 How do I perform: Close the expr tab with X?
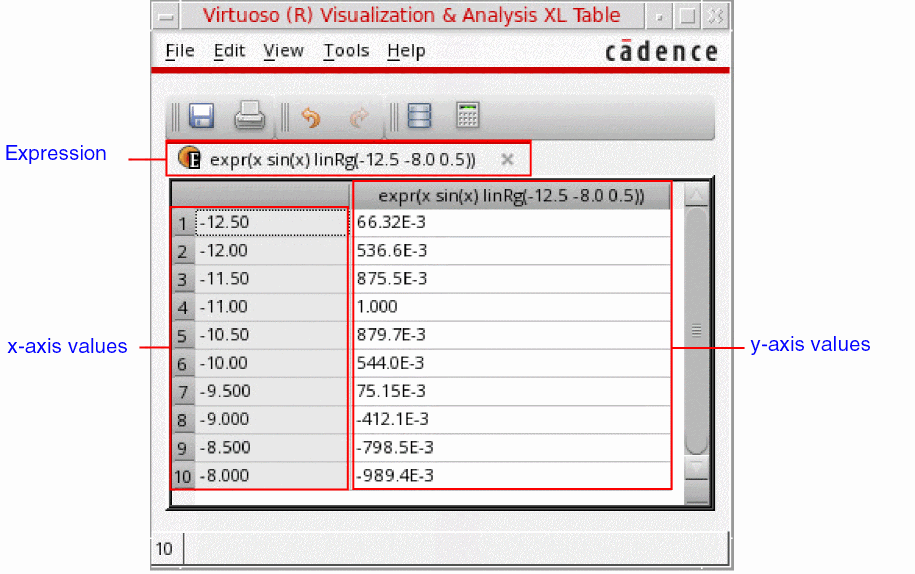[507, 159]
